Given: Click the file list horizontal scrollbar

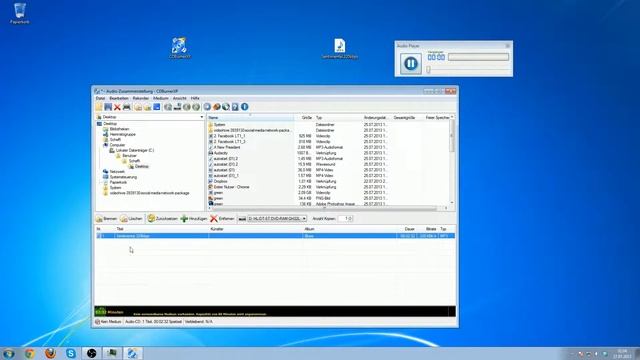Looking at the screenshot, I should pos(324,208).
